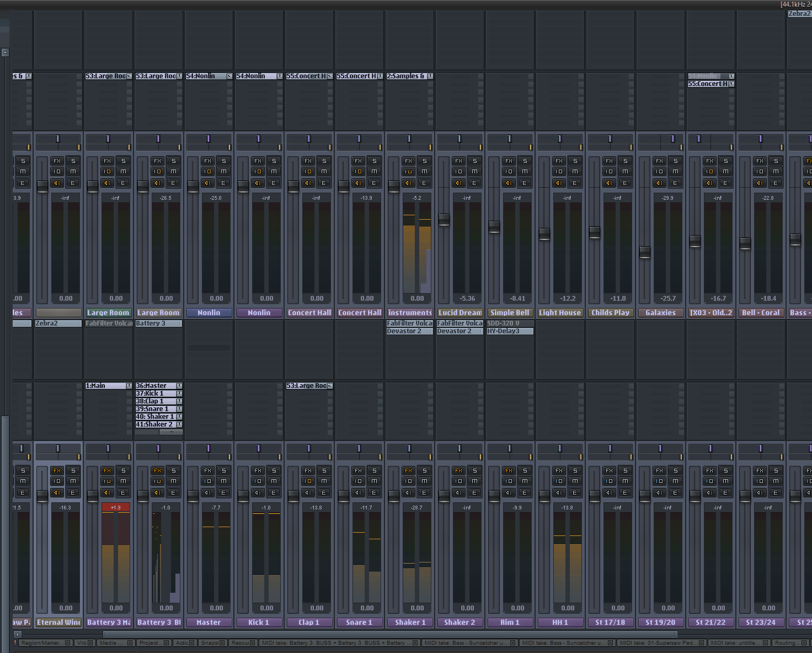This screenshot has width=812, height=653.
Task: Click the E envelope button on Galaxies
Action: [x=675, y=183]
